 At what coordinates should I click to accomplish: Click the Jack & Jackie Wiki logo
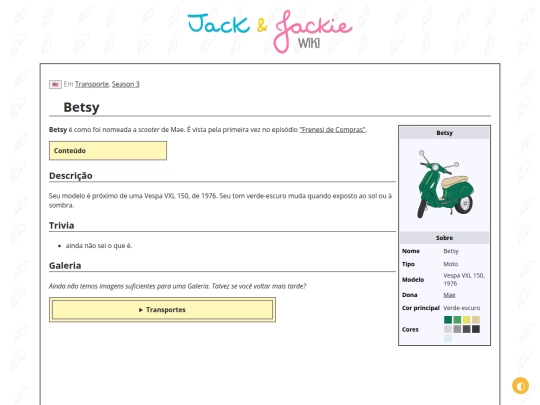270,32
